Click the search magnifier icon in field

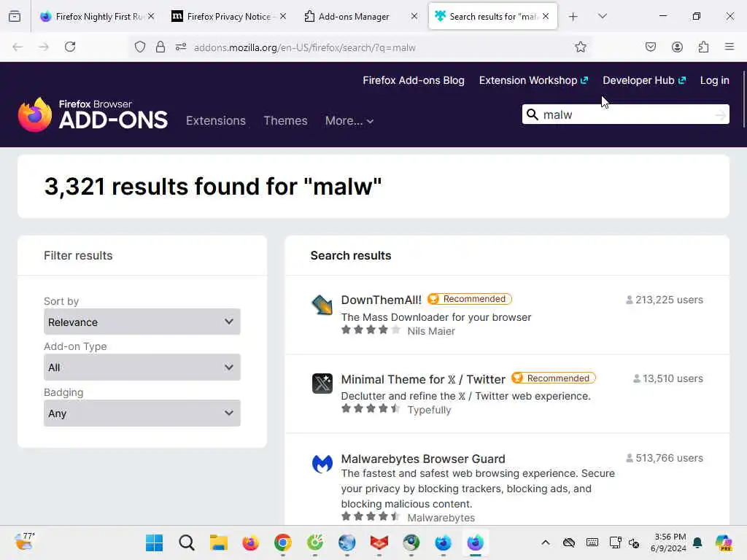point(532,114)
